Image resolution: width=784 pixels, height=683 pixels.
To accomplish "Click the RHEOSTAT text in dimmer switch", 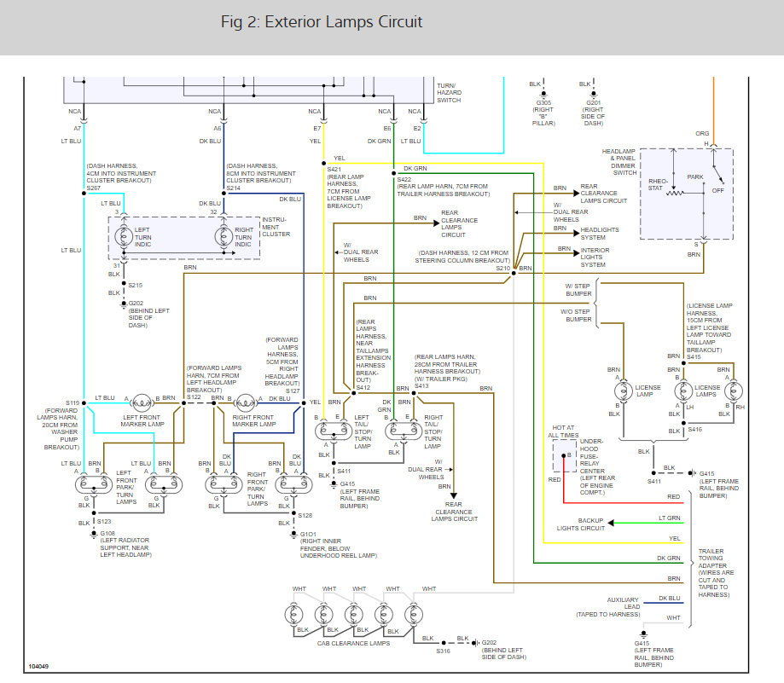I will 658,184.
